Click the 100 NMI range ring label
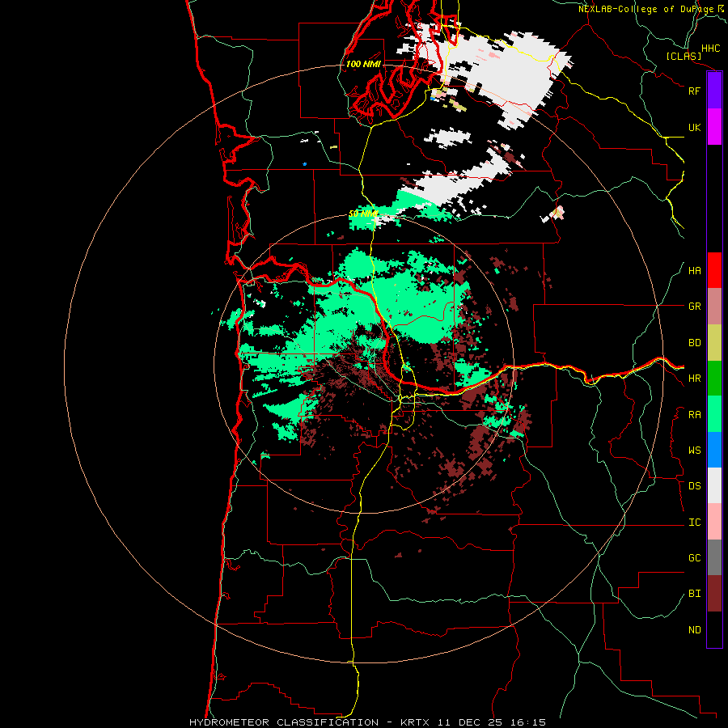The width and height of the screenshot is (728, 728). tap(363, 64)
